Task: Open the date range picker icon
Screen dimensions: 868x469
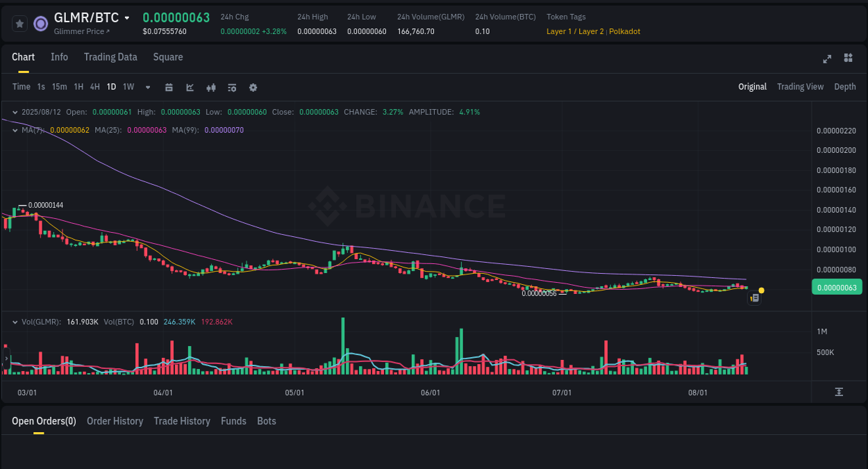Action: [169, 87]
